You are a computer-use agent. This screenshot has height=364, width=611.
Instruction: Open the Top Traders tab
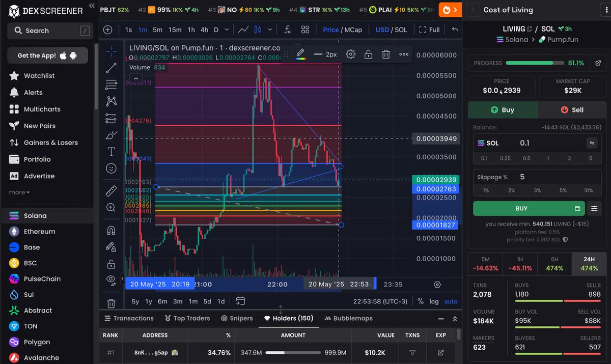pyautogui.click(x=187, y=318)
